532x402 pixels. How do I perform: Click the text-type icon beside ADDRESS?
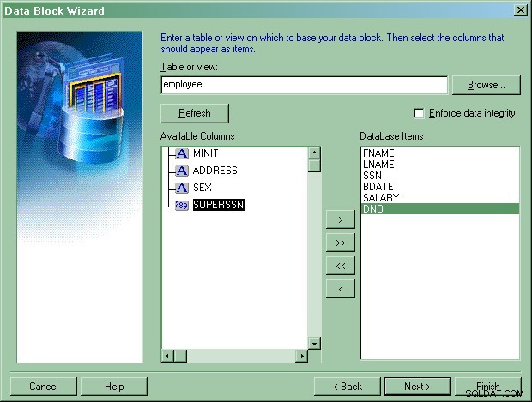[182, 171]
